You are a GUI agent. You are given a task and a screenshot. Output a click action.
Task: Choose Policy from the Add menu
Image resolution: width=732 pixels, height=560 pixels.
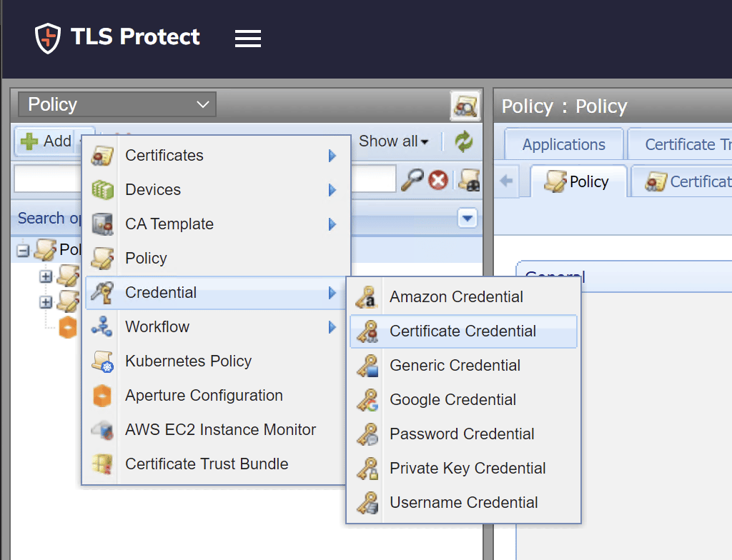pos(216,258)
